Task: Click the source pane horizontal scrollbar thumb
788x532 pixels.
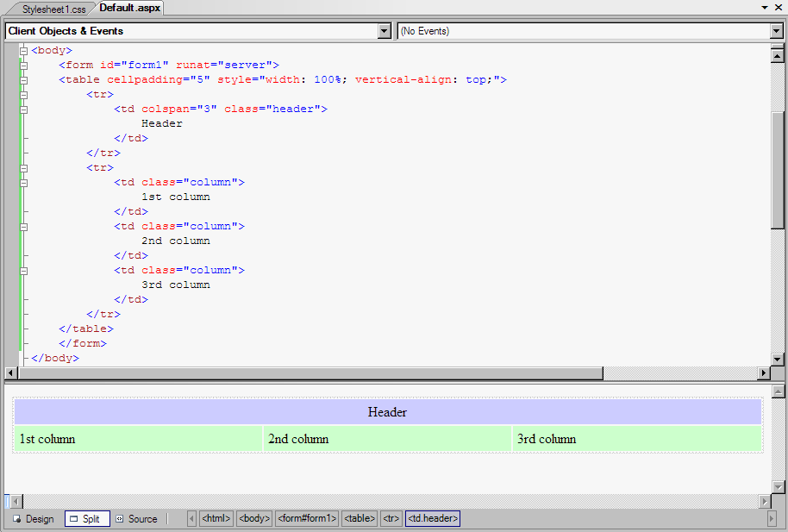Action: (310, 373)
